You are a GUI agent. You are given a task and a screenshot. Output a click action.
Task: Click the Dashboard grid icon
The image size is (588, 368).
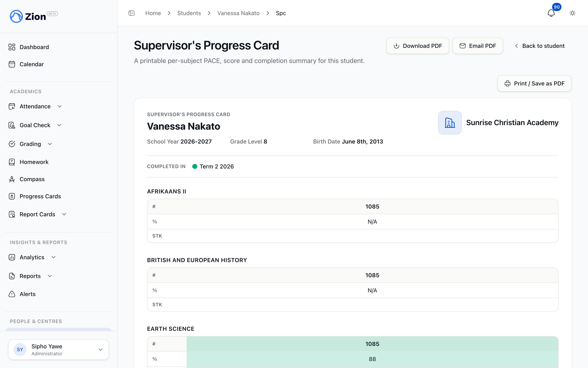[12, 47]
